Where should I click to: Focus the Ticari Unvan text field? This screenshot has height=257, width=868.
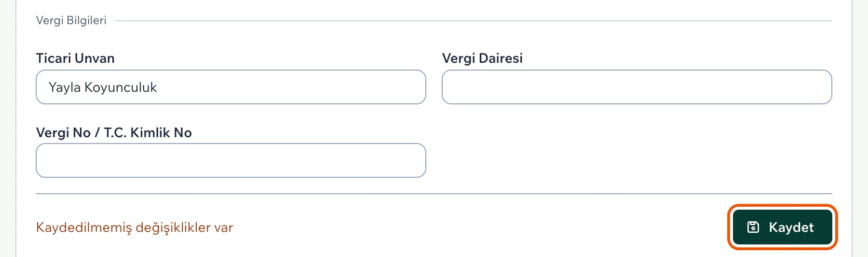[x=231, y=87]
